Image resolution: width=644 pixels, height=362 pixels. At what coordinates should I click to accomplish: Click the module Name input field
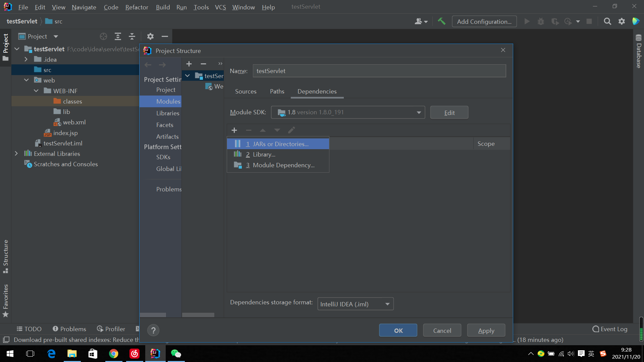[x=379, y=71]
